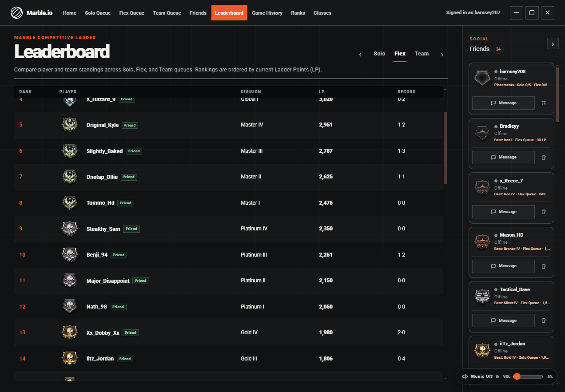Click Stealthy_Sam's Platinum skull emblem
The width and height of the screenshot is (565, 392).
(69, 229)
